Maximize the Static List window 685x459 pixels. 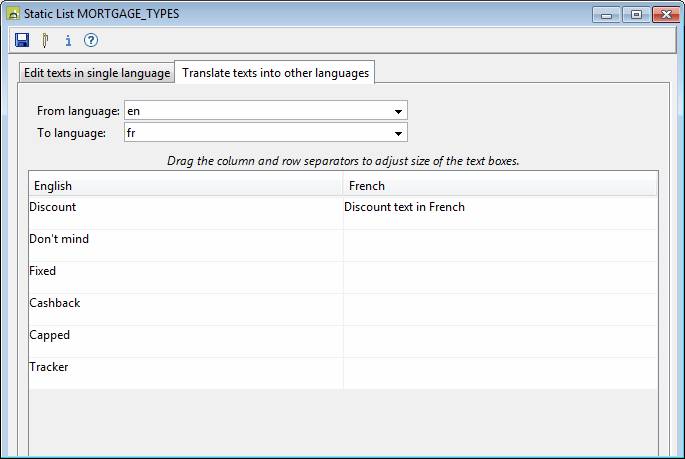click(636, 15)
